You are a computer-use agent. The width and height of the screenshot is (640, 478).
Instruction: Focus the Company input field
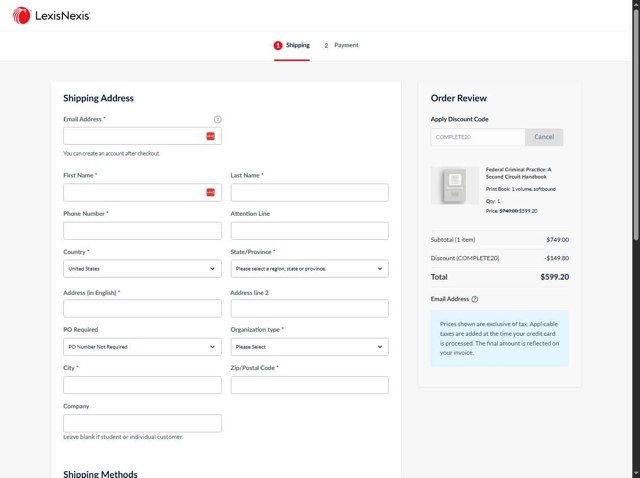click(x=142, y=423)
